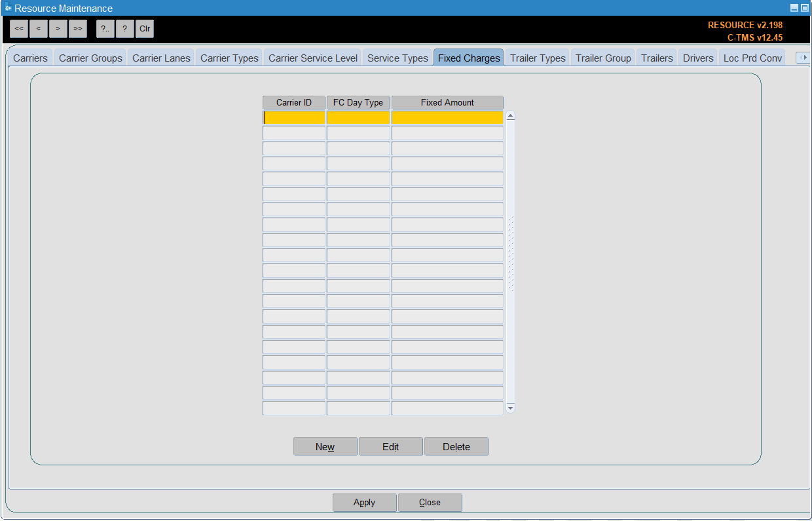Image resolution: width=812 pixels, height=521 pixels.
Task: Open the Carriers tab
Action: (30, 58)
